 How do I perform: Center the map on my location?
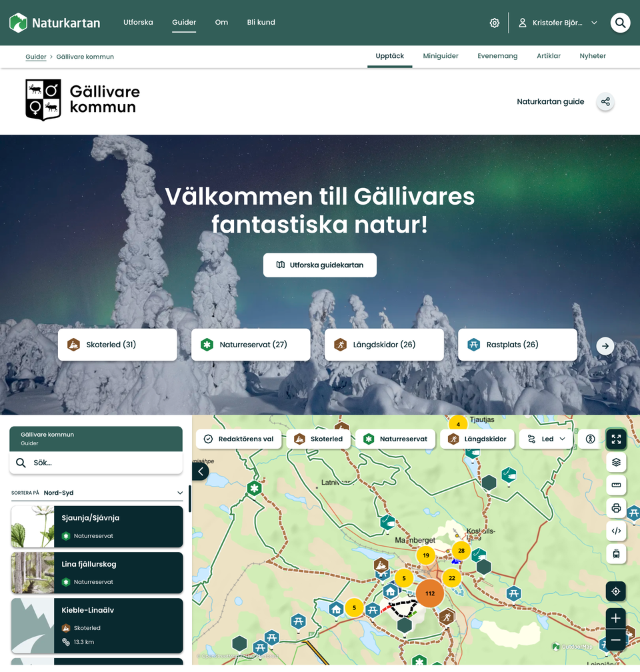tap(616, 591)
